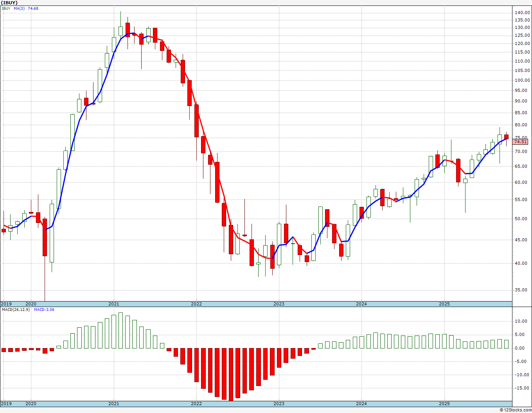Click the 100.00 price axis label
532x413 pixels.
523,80
